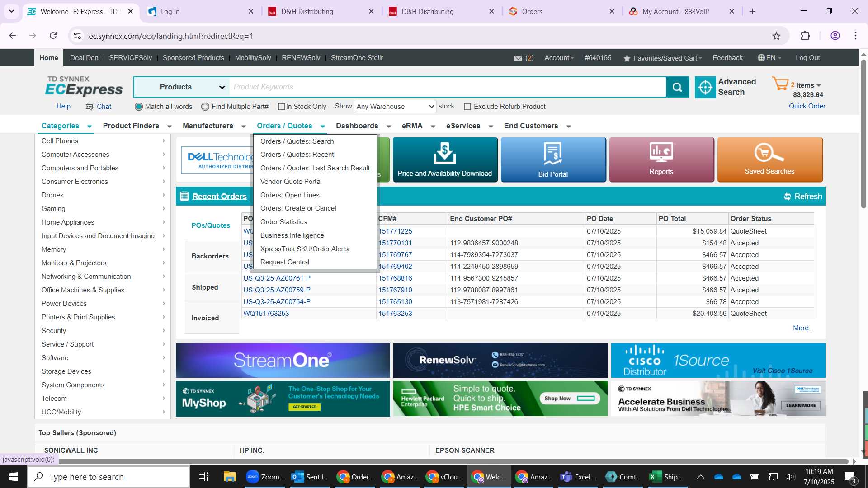Open the Products search type dropdown
Image resolution: width=868 pixels, height=488 pixels.
pyautogui.click(x=182, y=87)
